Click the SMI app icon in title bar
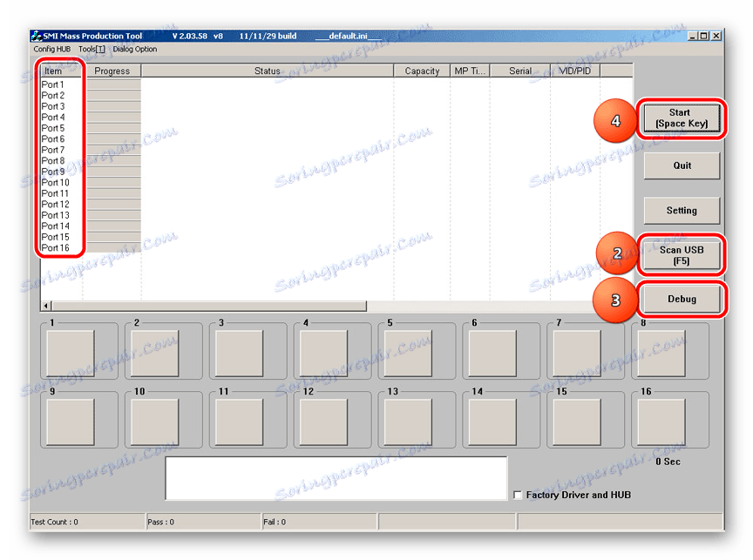753x560 pixels. pos(37,36)
